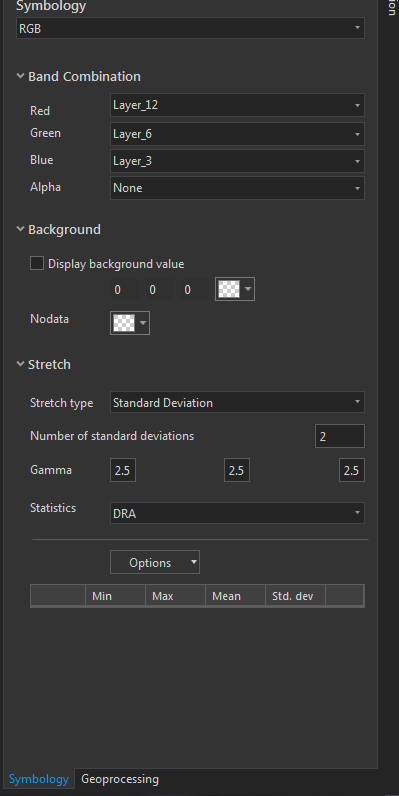Switch to the Geoprocessing tab
The image size is (399, 796).
click(120, 779)
